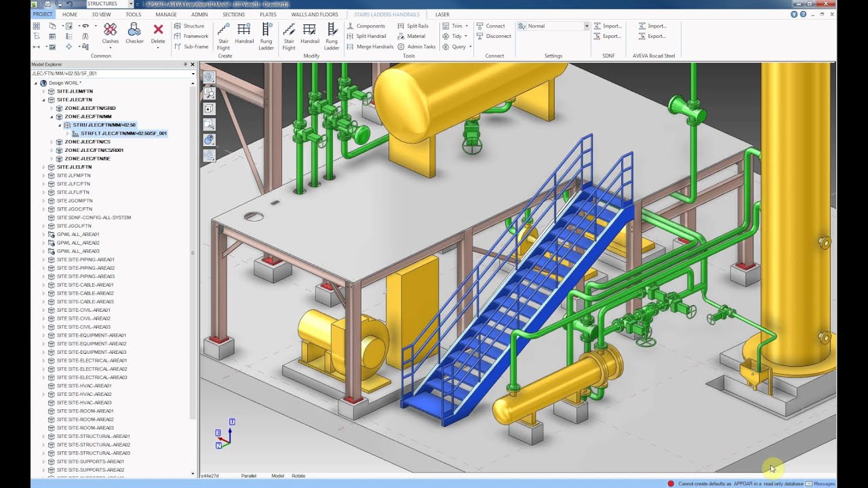Open Admin Tasks
Screen dimensions: 868x488
coord(416,47)
